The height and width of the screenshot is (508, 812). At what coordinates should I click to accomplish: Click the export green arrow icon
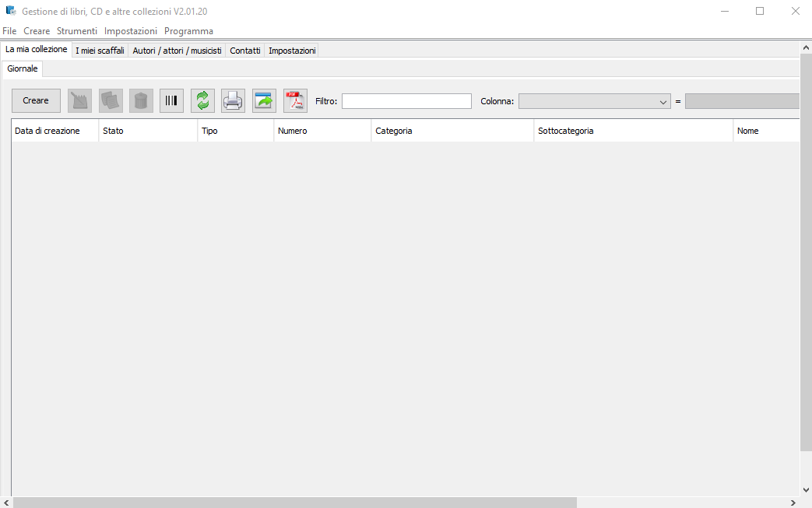point(264,100)
